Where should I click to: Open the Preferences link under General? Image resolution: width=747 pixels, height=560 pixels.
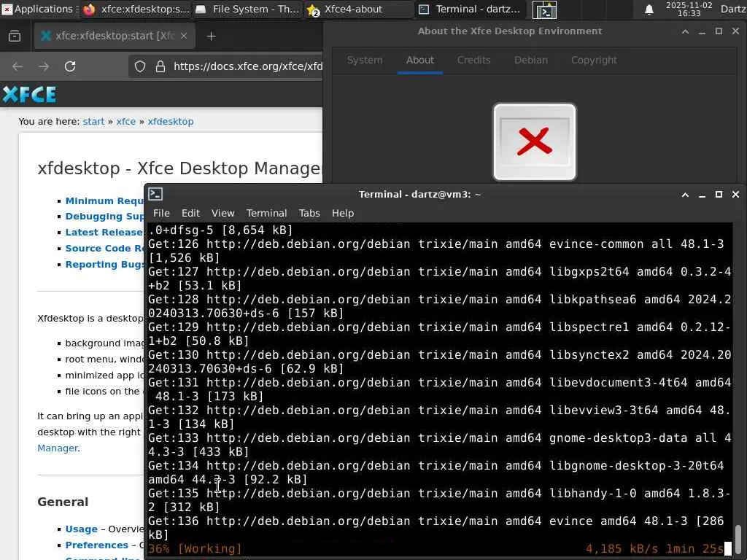[x=97, y=545]
